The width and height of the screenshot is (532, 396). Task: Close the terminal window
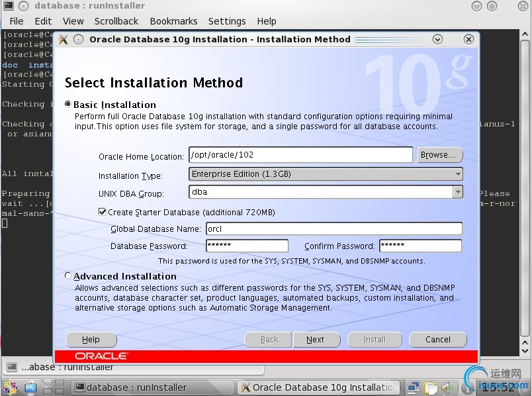523,6
